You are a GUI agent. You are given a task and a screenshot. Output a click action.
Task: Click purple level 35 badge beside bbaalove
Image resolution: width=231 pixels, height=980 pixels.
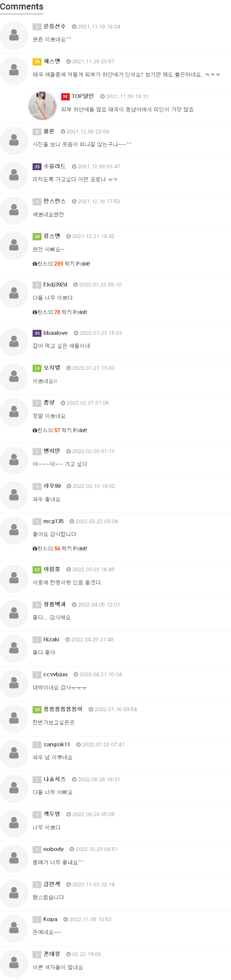(37, 333)
